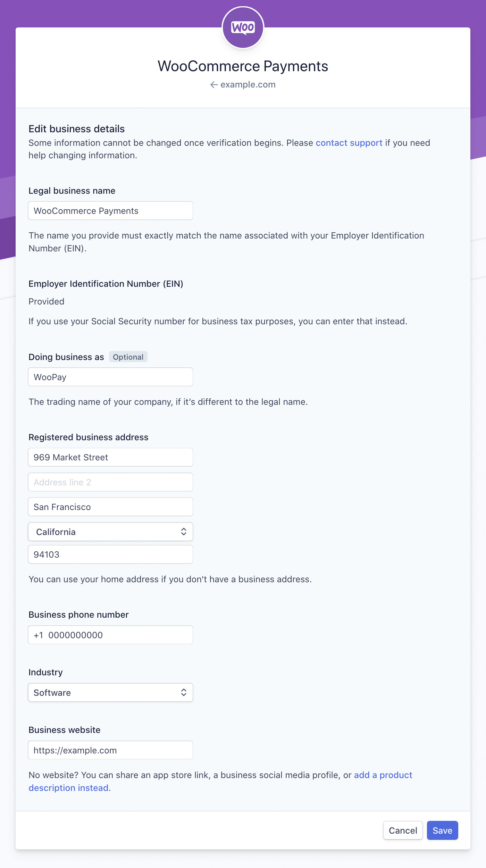
Task: Click the Business phone number field
Action: [x=110, y=635]
